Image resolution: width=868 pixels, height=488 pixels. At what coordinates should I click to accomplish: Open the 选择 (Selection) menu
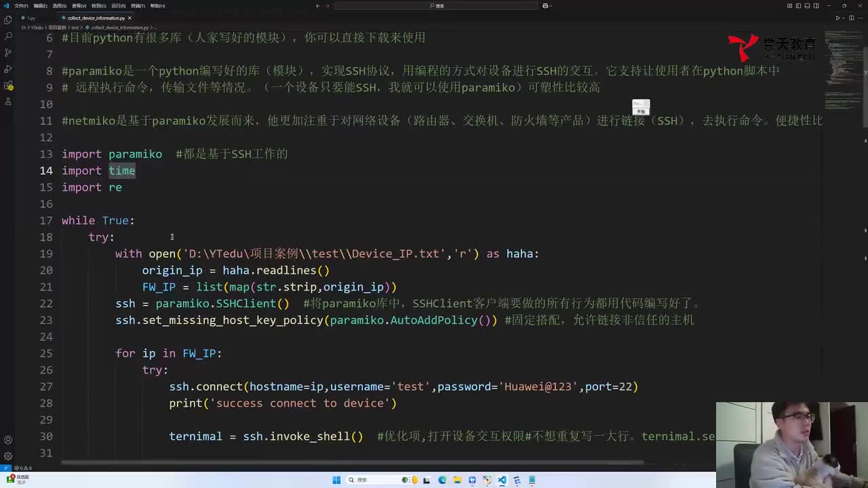point(60,5)
